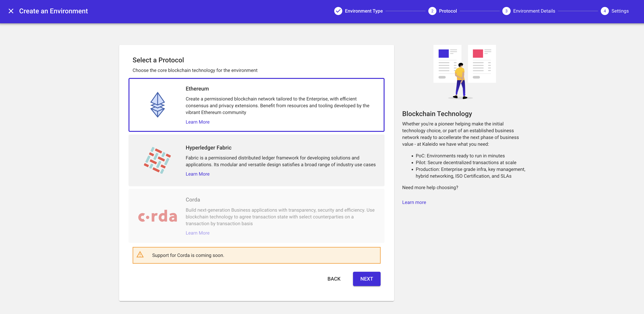The height and width of the screenshot is (314, 644).
Task: Click the step 2 circle for Protocol
Action: tap(432, 11)
